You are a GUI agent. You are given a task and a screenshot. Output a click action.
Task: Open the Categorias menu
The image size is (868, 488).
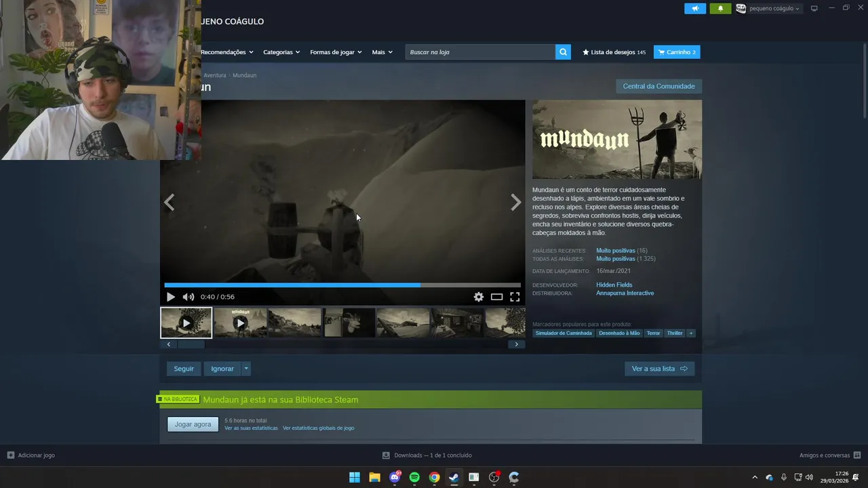(281, 52)
